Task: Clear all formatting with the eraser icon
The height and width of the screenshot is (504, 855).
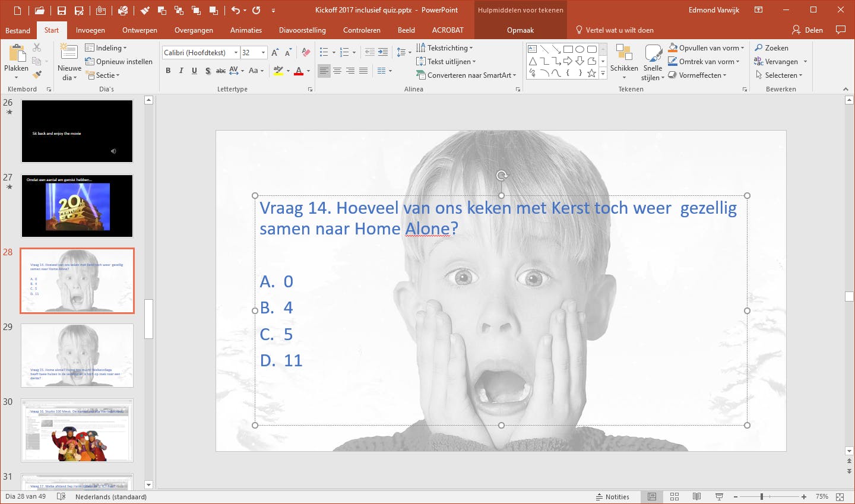Action: [x=306, y=53]
